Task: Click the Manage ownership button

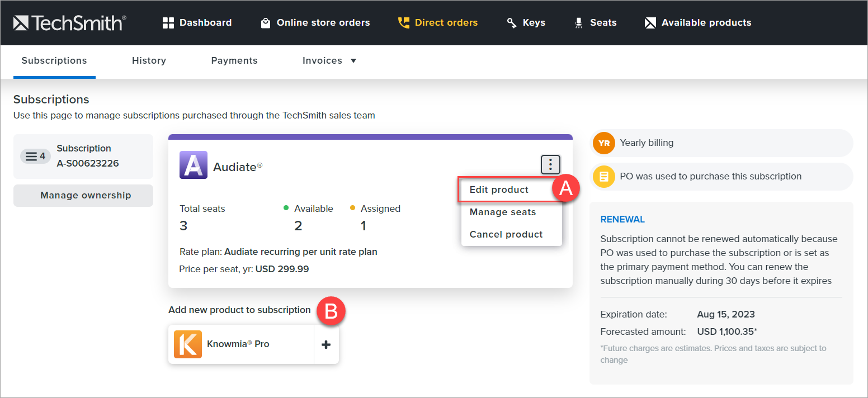Action: pos(83,195)
